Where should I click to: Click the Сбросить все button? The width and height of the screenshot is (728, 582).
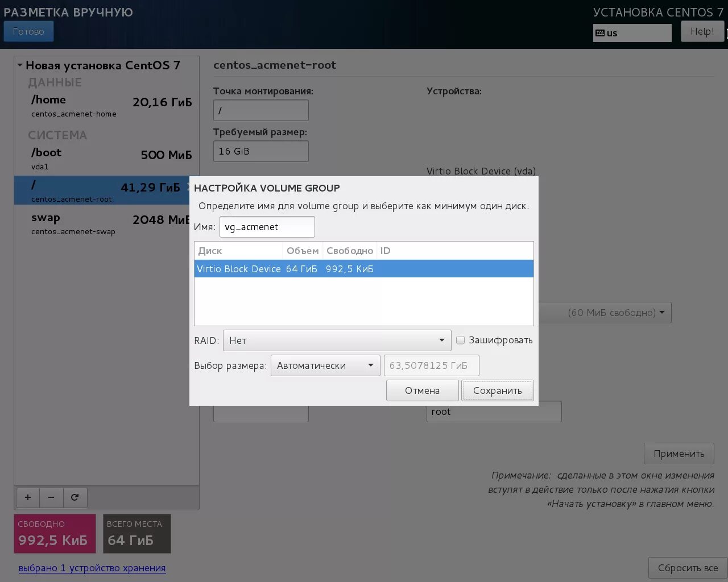coord(688,568)
